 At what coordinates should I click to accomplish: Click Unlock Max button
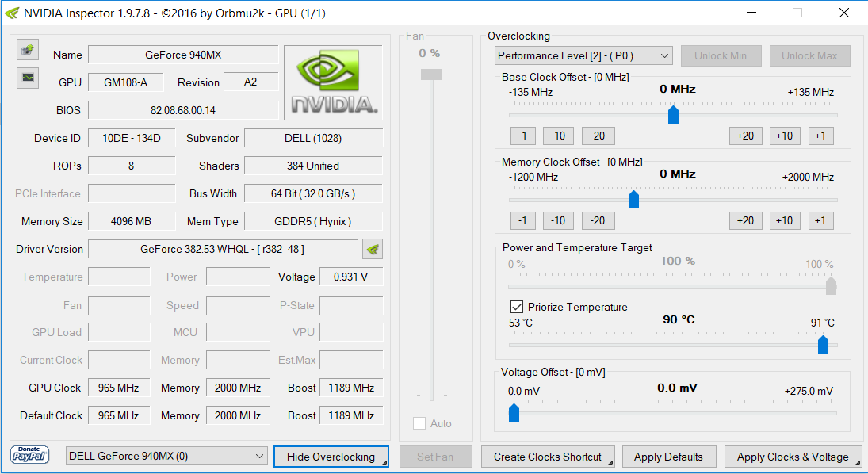click(x=809, y=55)
